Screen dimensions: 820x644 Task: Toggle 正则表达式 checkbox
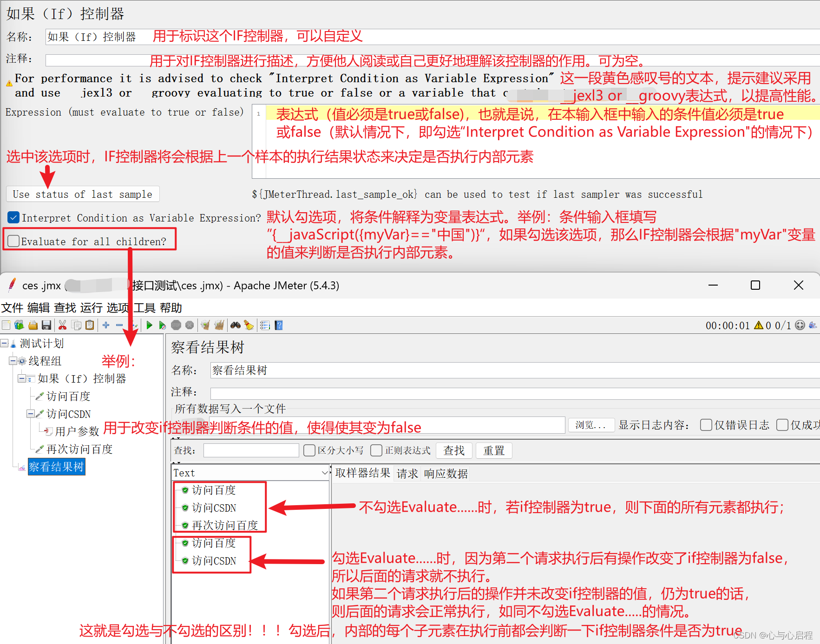tap(376, 450)
